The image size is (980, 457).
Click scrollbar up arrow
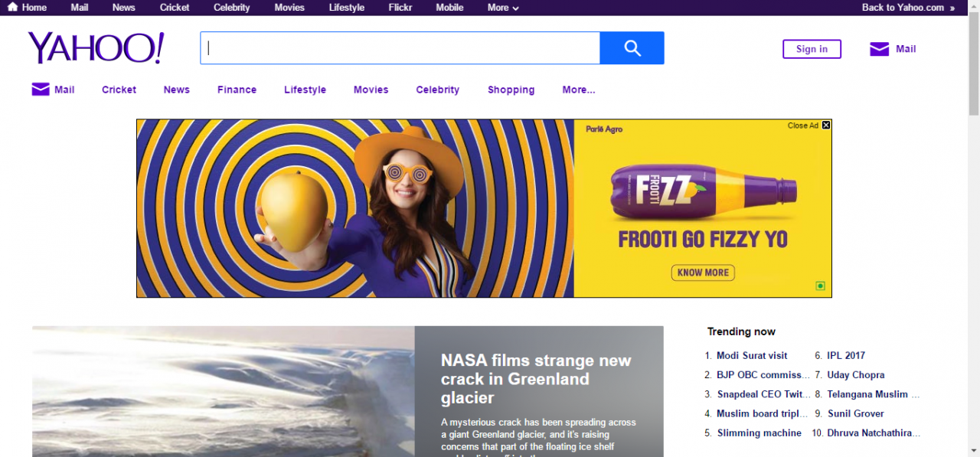pyautogui.click(x=973, y=6)
